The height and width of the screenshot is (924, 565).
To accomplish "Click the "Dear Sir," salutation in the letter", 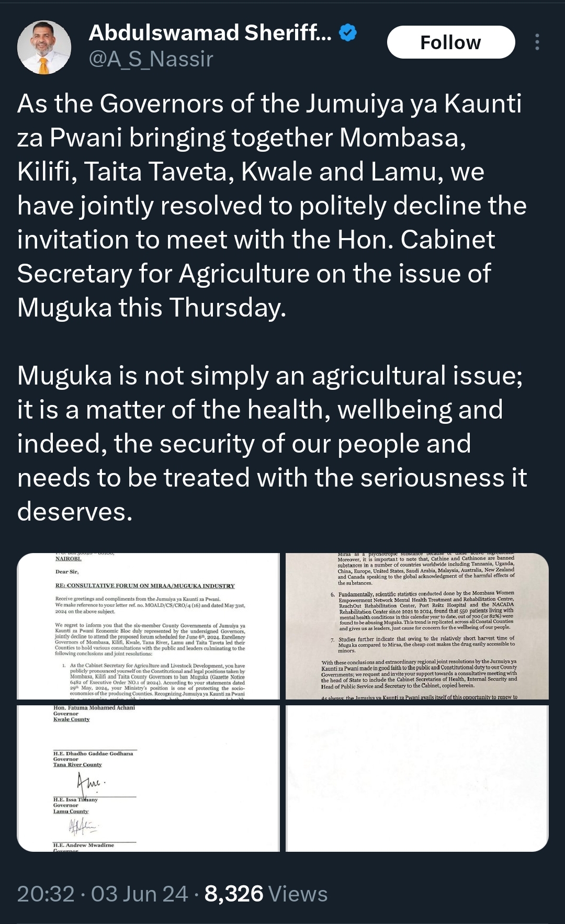I will [67, 571].
